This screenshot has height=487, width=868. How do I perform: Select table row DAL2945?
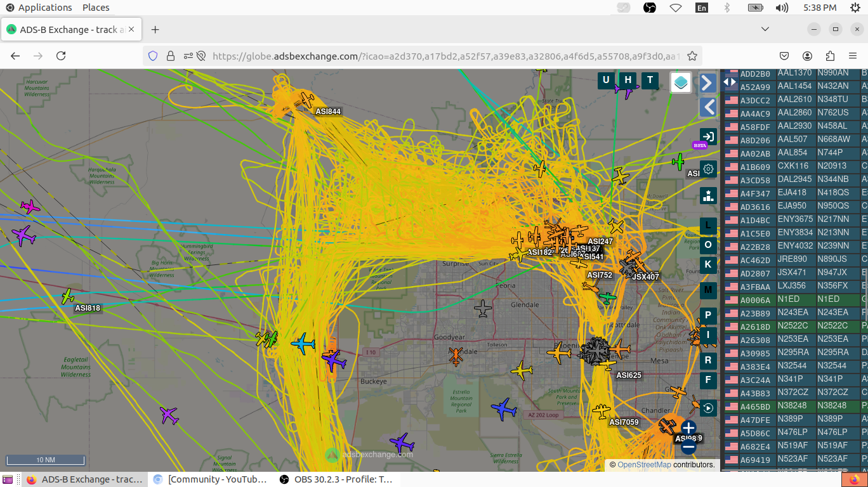794,179
